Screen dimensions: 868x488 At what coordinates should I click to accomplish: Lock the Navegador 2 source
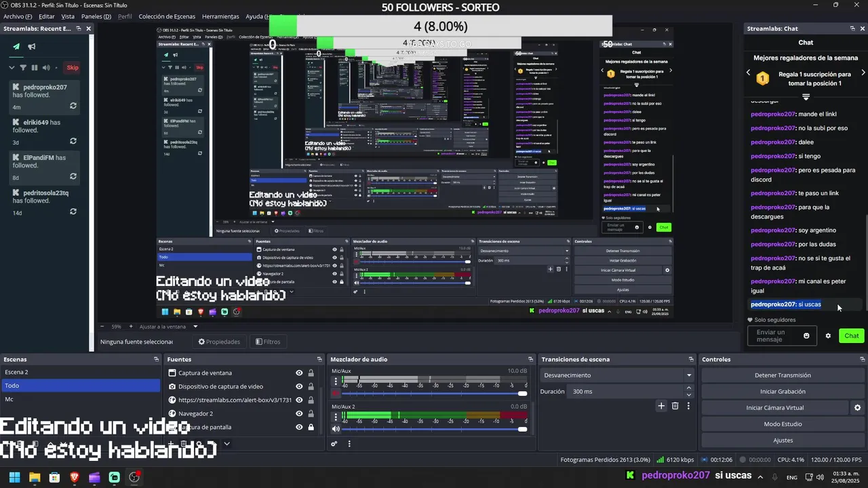click(x=311, y=413)
